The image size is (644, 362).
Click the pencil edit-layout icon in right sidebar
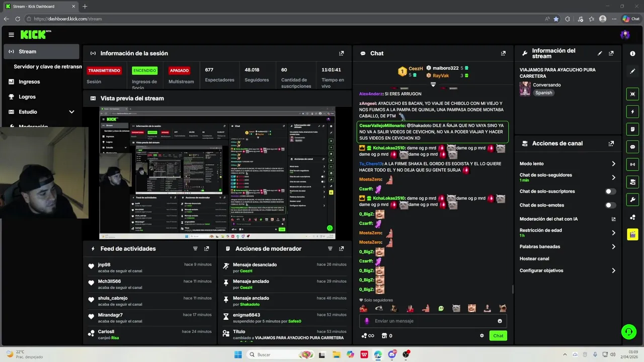(632, 71)
